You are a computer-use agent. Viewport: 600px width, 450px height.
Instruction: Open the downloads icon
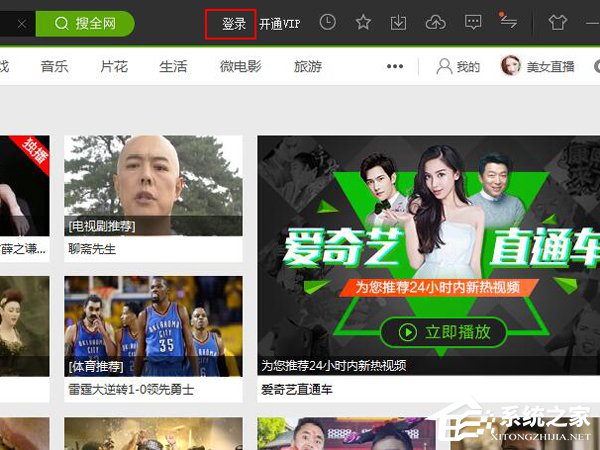pyautogui.click(x=398, y=23)
